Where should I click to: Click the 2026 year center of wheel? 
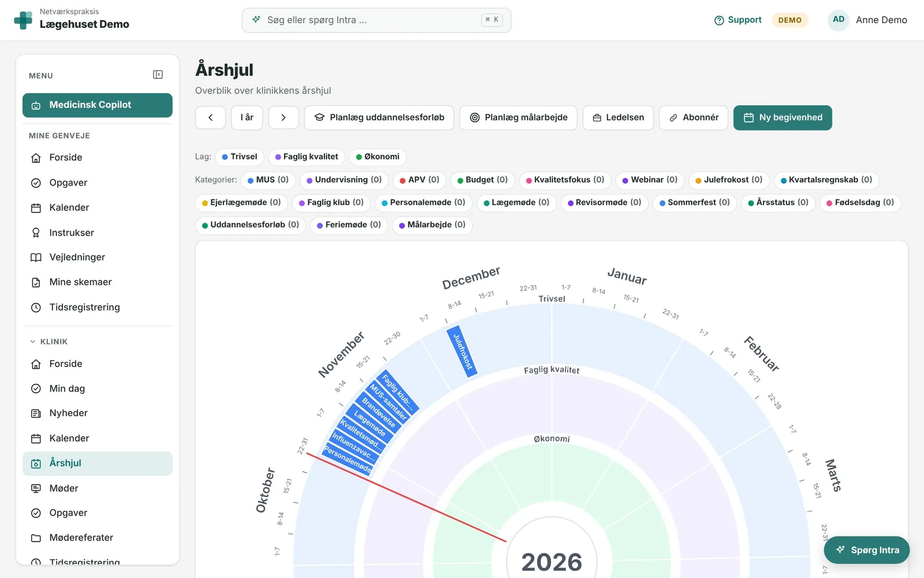coord(552,562)
